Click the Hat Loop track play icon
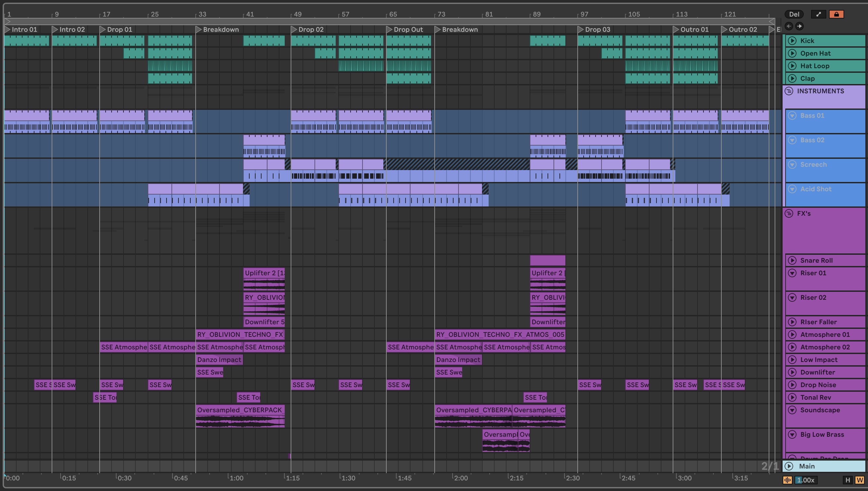 792,66
